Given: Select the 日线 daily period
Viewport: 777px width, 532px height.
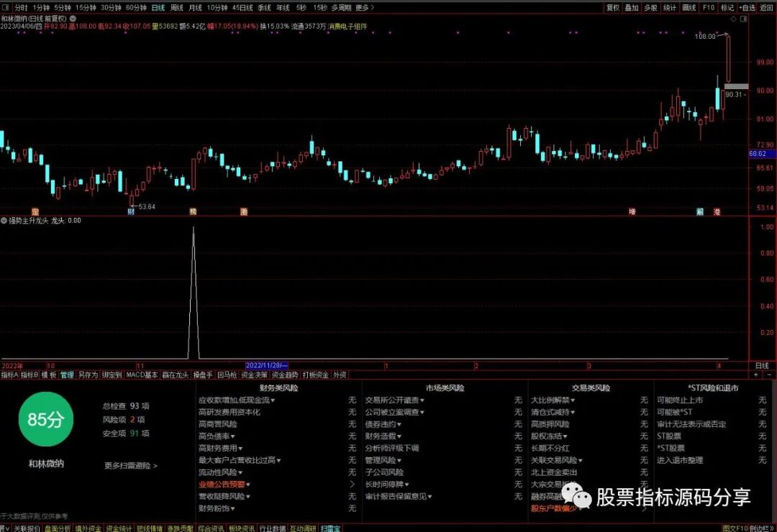Looking at the screenshot, I should point(158,7).
